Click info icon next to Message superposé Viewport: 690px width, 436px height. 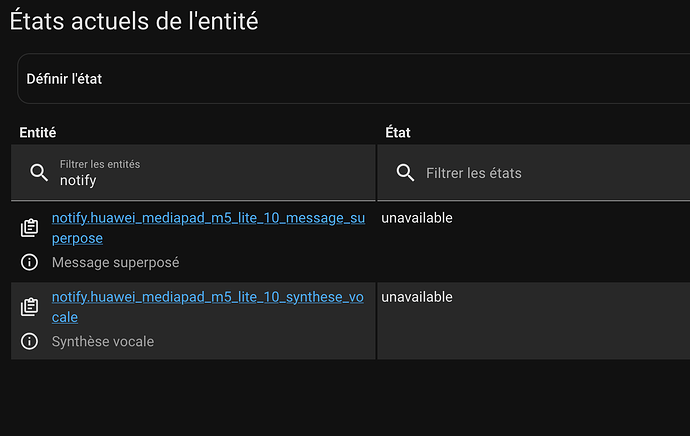click(x=30, y=262)
